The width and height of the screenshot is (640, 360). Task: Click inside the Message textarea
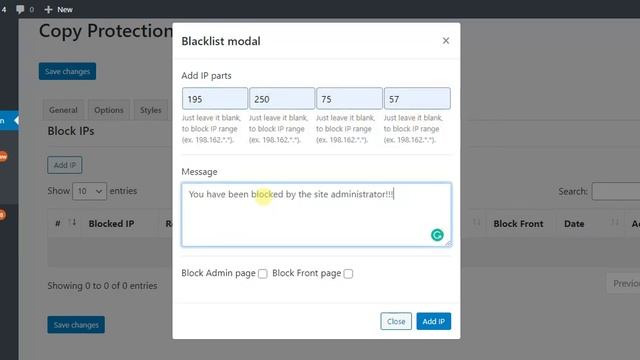coord(316,215)
